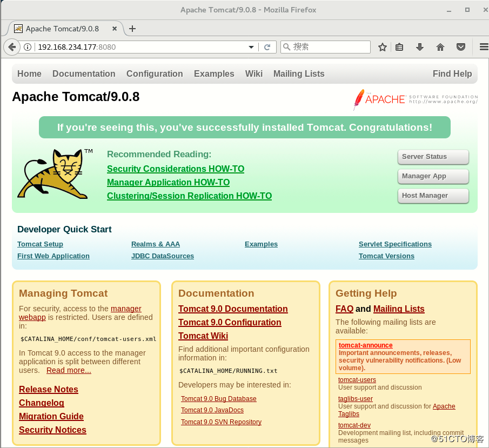The image size is (489, 448).
Task: Open the Tomcat 9.0 SVN Repository link
Action: pos(221,422)
